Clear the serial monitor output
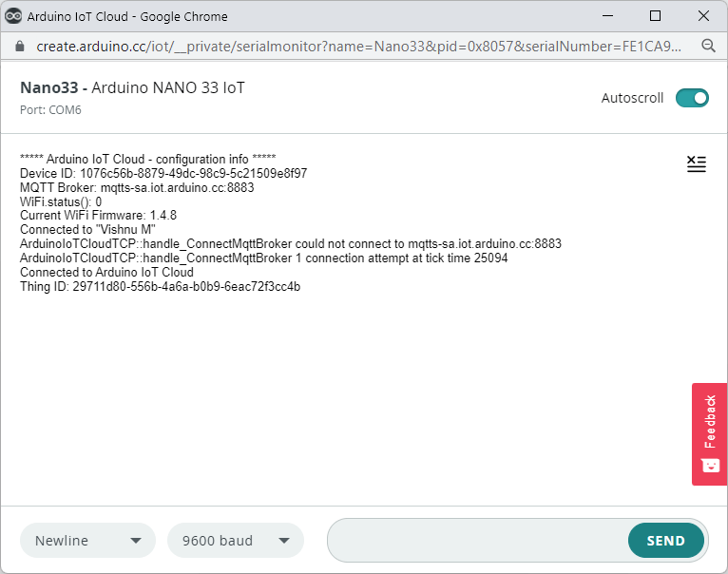The width and height of the screenshot is (728, 574). [x=696, y=164]
